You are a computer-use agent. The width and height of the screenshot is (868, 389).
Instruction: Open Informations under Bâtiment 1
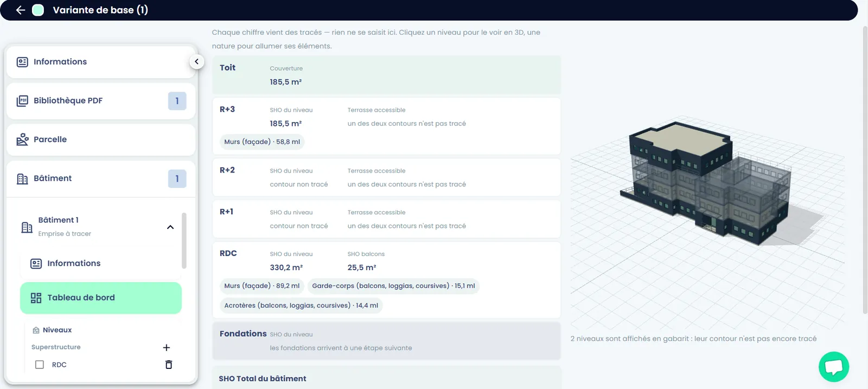click(x=101, y=264)
